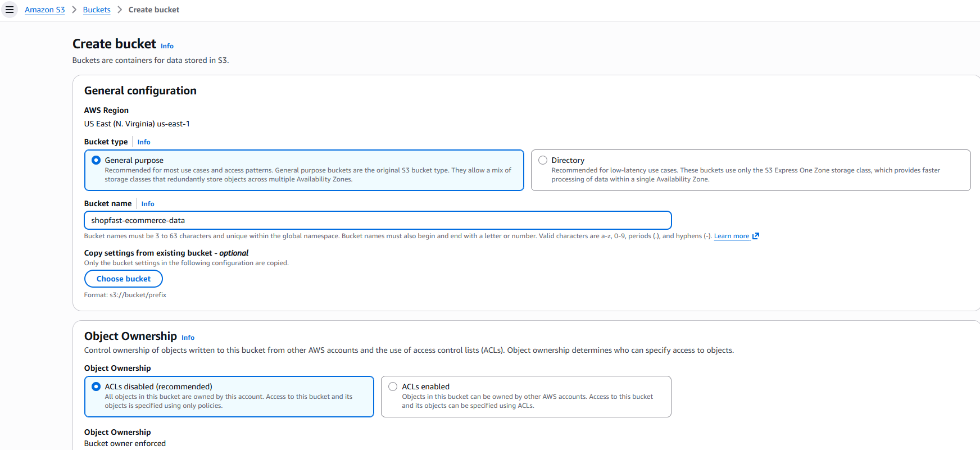
Task: Click the General purpose description card
Action: point(308,175)
